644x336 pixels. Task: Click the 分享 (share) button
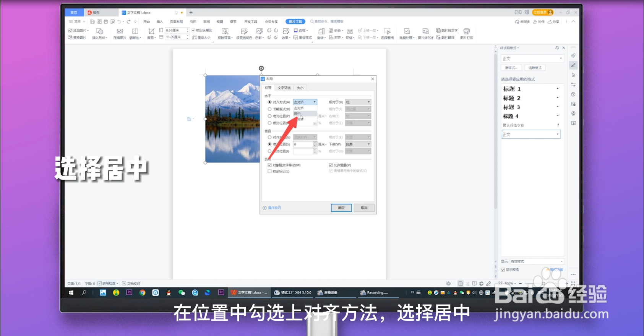(x=553, y=22)
